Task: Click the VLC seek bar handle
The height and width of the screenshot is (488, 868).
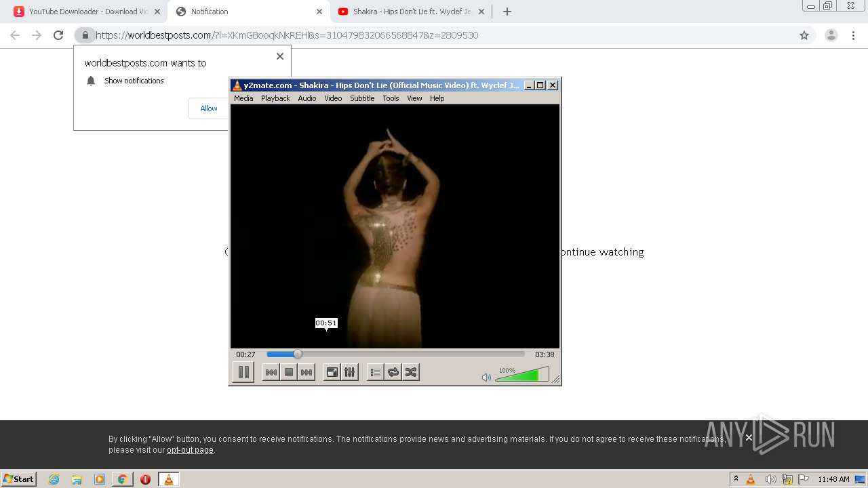Action: point(297,354)
